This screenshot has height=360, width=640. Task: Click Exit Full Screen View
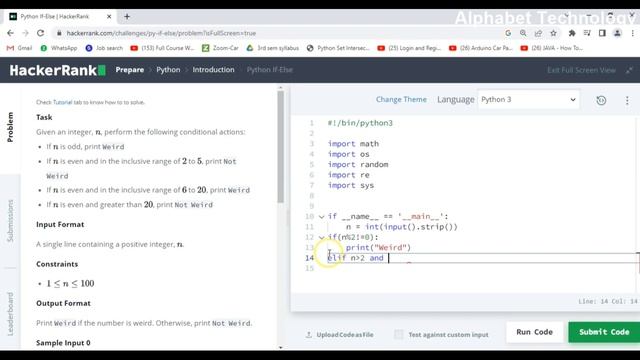(581, 70)
